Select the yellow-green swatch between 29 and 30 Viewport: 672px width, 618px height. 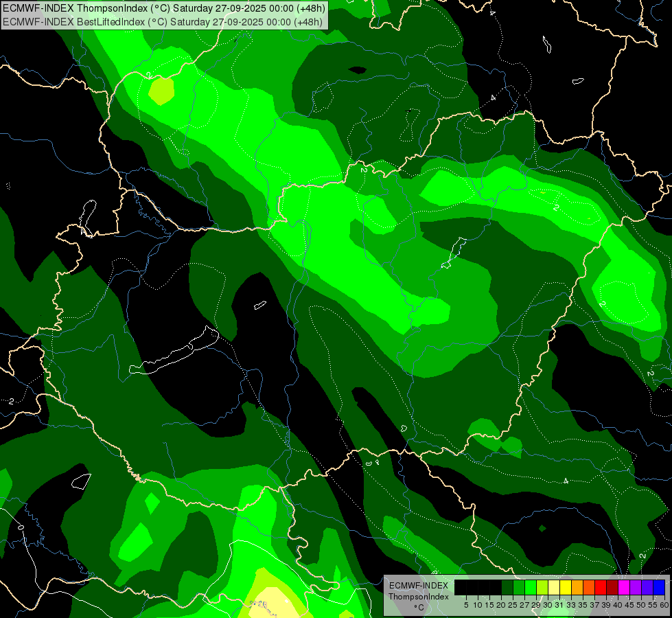point(542,587)
